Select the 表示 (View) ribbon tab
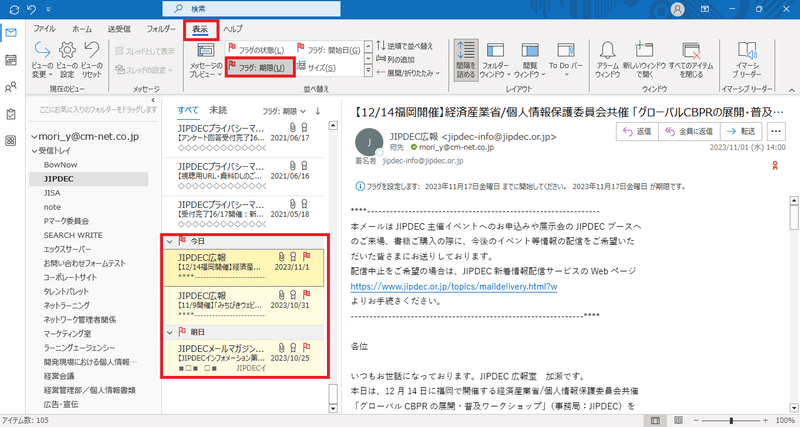 pyautogui.click(x=201, y=30)
